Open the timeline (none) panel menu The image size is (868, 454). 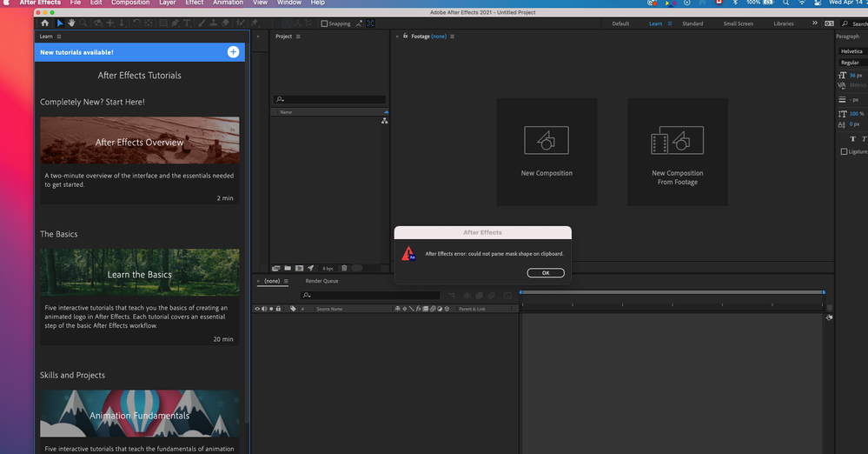286,281
